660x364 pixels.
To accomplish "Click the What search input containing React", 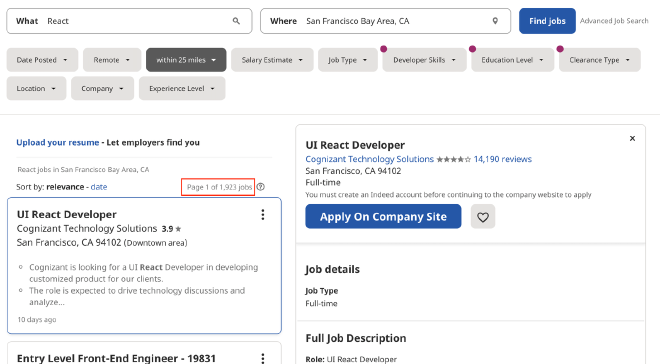I will (x=129, y=21).
